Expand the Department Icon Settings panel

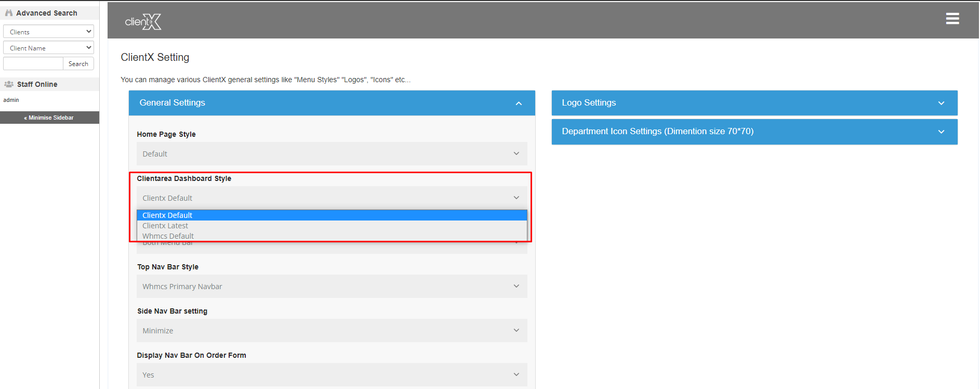(x=941, y=132)
